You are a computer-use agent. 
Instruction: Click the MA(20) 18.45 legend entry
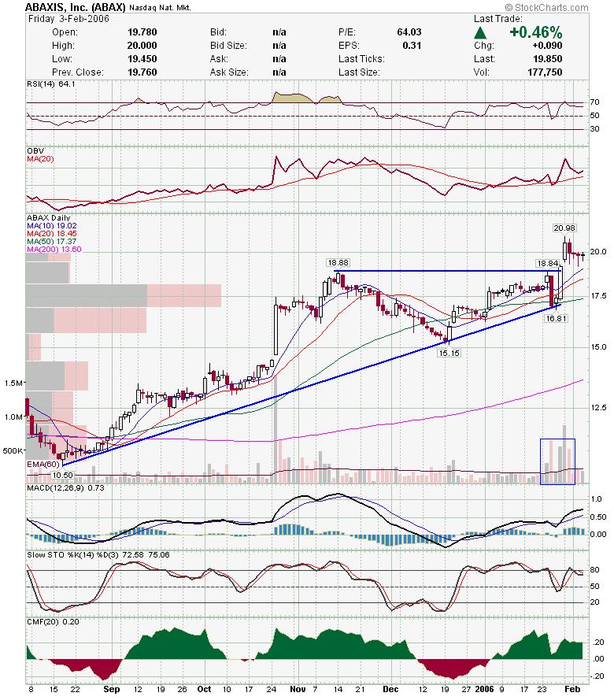pos(51,234)
